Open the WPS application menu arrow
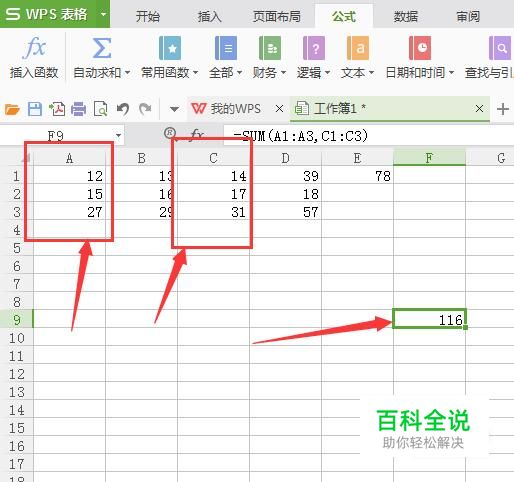This screenshot has height=482, width=514. coord(103,14)
